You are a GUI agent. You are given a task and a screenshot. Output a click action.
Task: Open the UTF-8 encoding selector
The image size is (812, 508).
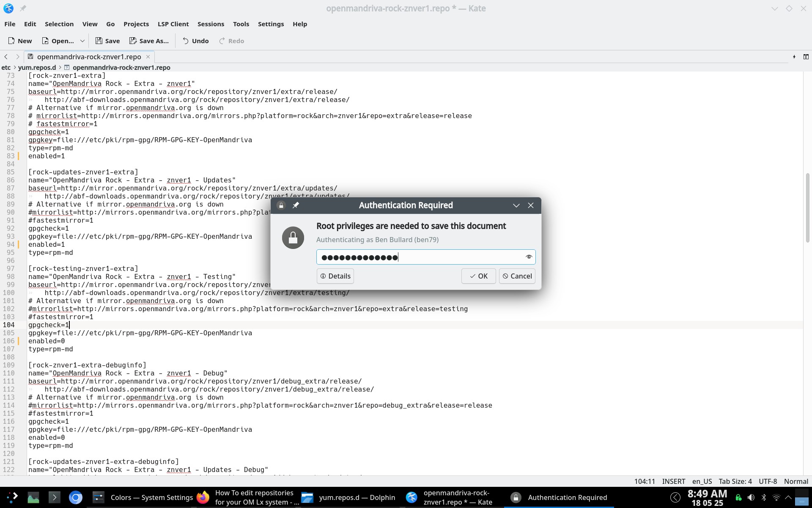click(x=768, y=481)
